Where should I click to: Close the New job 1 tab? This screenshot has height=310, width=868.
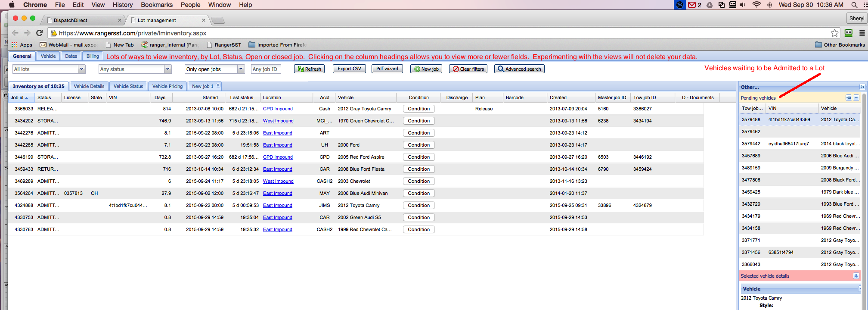tap(218, 86)
